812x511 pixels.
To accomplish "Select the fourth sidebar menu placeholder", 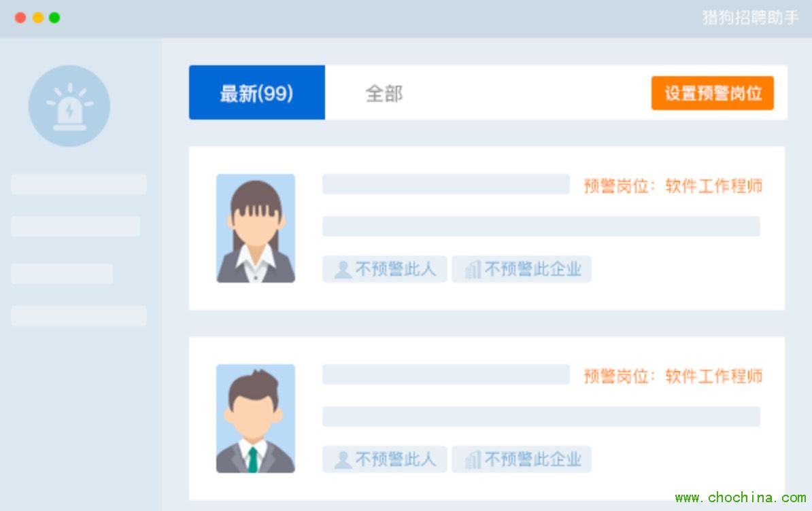I will (79, 316).
